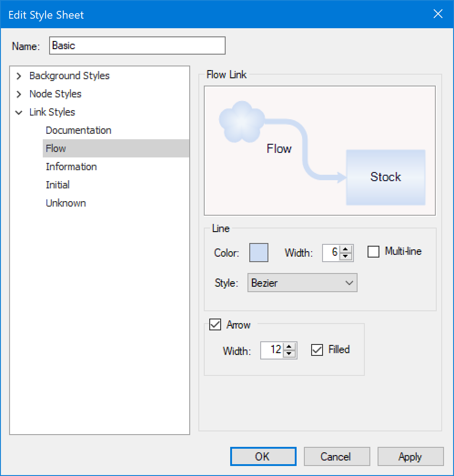
Task: Enable the Multi-line checkbox
Action: coord(373,251)
